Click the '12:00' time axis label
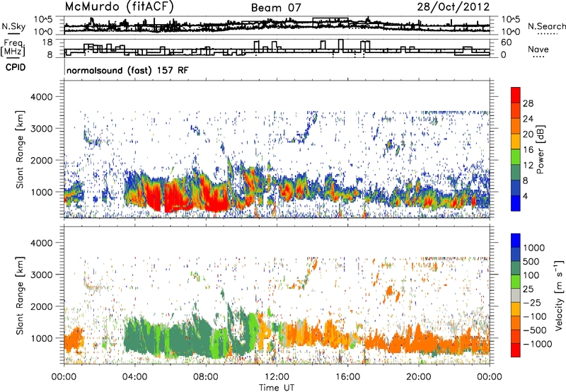Viewport: 566px width, 392px height. point(277,377)
